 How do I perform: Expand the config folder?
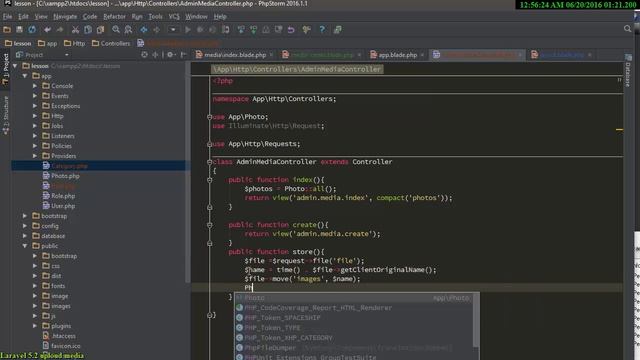click(x=25, y=226)
